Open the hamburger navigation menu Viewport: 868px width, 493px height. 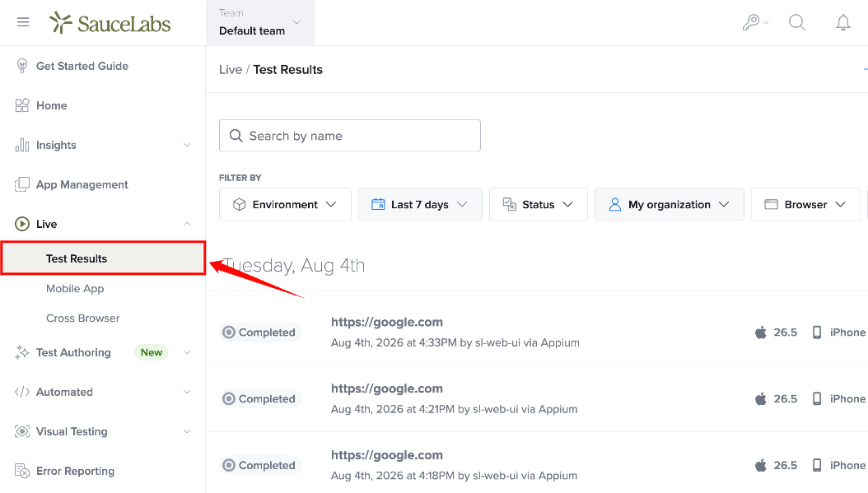[23, 22]
